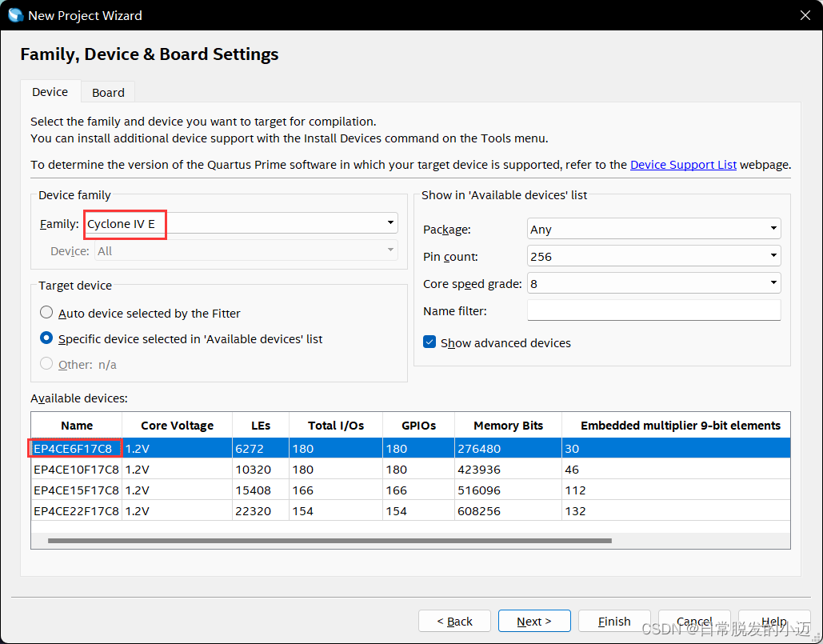This screenshot has height=644, width=823.
Task: Select device EP4CE22F17C8 in the list
Action: click(x=76, y=511)
